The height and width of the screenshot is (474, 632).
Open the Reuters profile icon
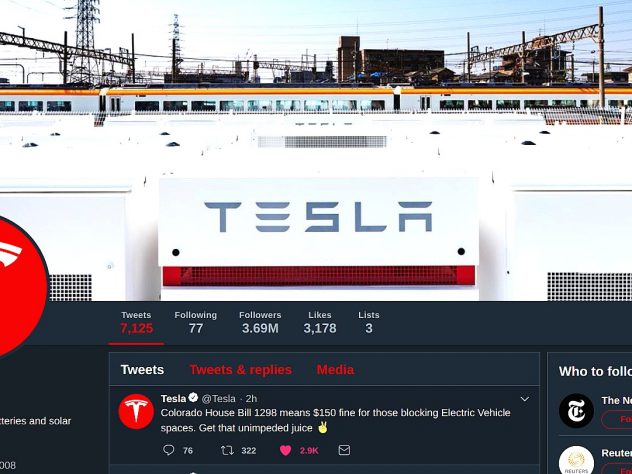(576, 460)
